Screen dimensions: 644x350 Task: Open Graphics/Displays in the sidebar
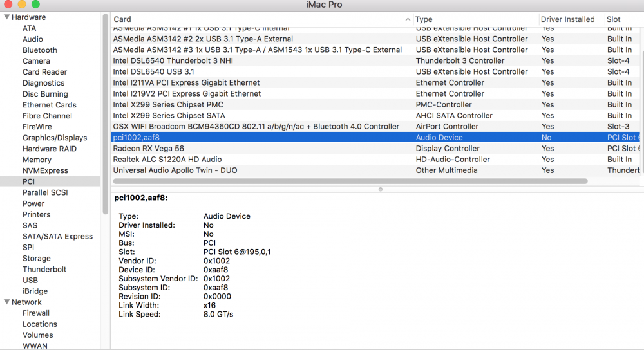click(x=55, y=138)
